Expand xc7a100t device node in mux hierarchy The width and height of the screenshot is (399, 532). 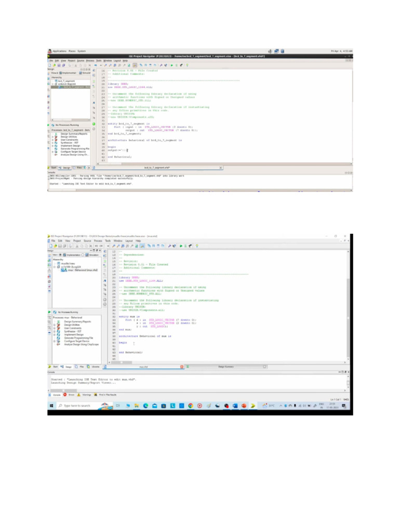(x=54, y=267)
